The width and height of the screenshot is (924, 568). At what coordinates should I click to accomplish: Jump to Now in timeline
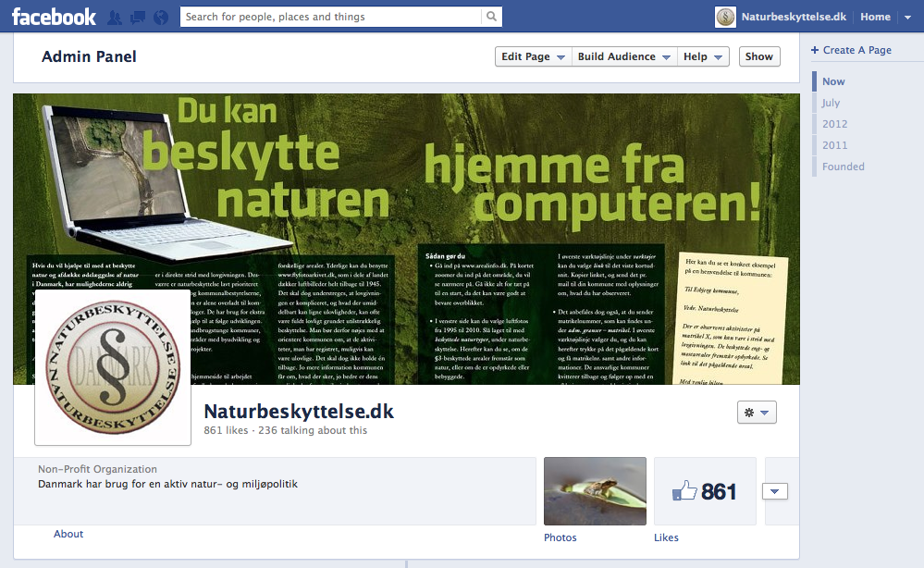833,81
